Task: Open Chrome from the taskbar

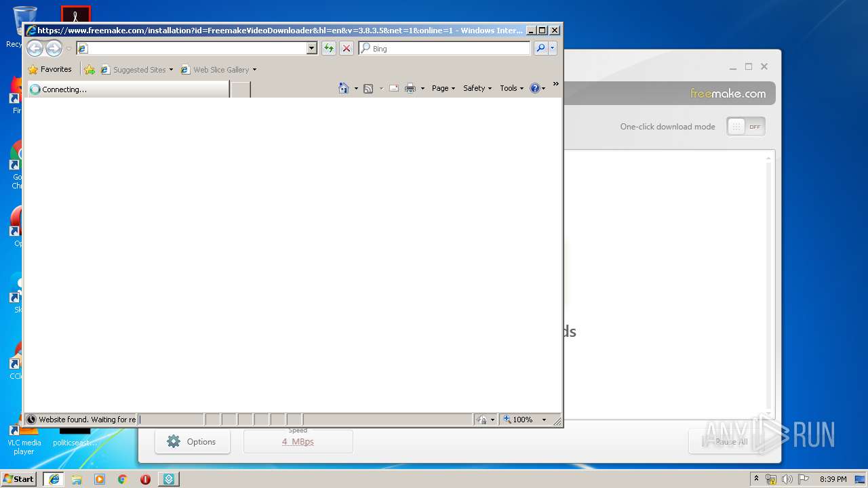Action: click(x=123, y=479)
